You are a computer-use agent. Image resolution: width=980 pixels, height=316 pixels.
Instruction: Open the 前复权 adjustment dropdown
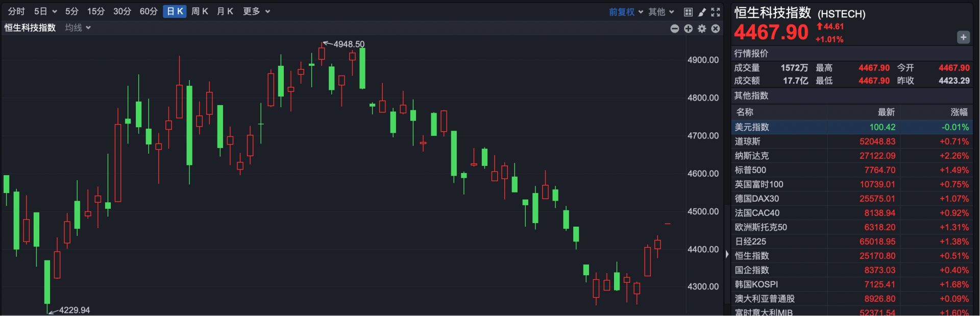(626, 12)
